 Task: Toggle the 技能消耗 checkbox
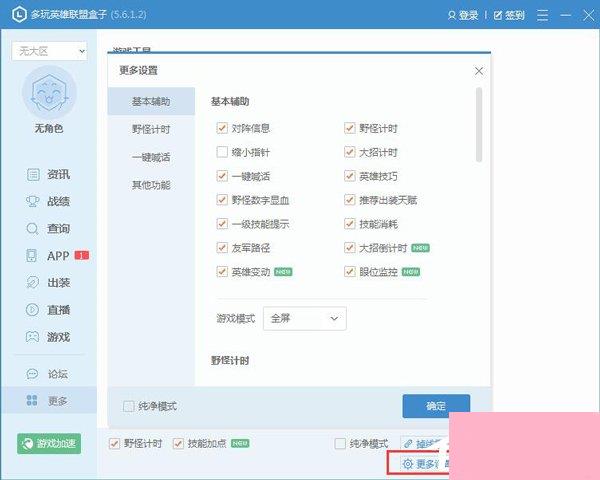pyautogui.click(x=350, y=224)
